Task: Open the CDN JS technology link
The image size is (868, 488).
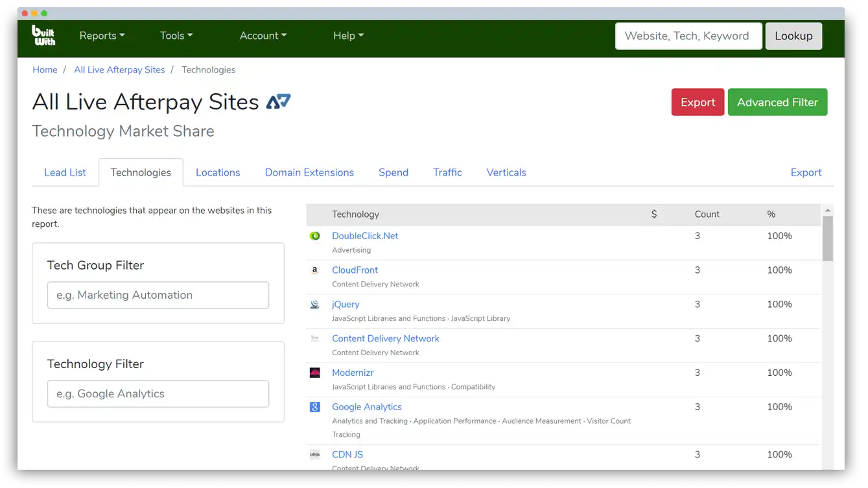Action: [x=347, y=454]
